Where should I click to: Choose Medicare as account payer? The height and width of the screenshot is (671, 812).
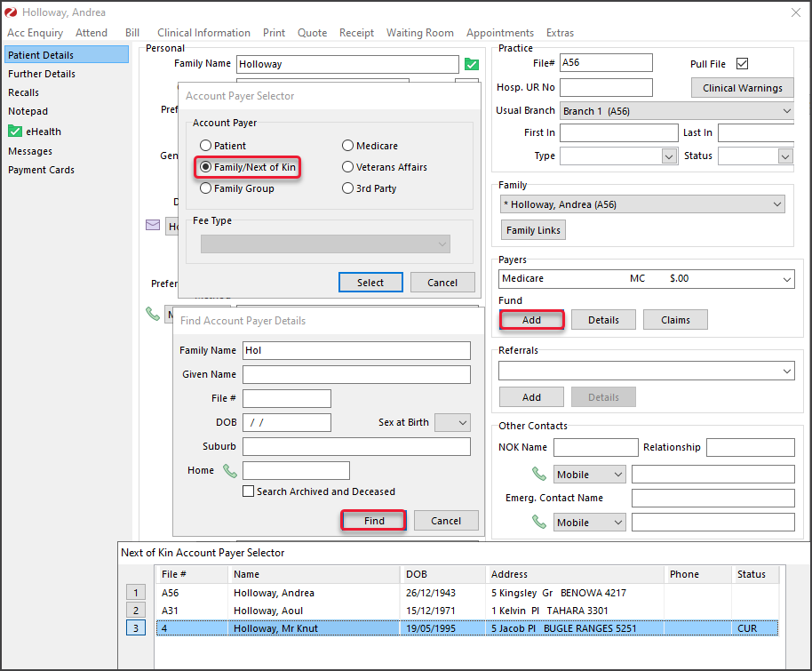coord(348,146)
